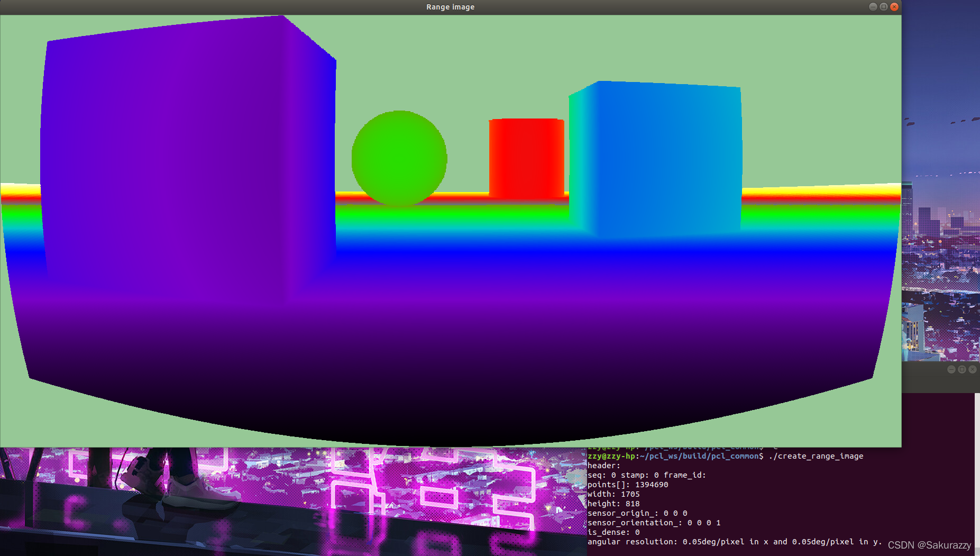Click the light blue cube in range image
Viewport: 980px width, 556px height.
click(655, 159)
